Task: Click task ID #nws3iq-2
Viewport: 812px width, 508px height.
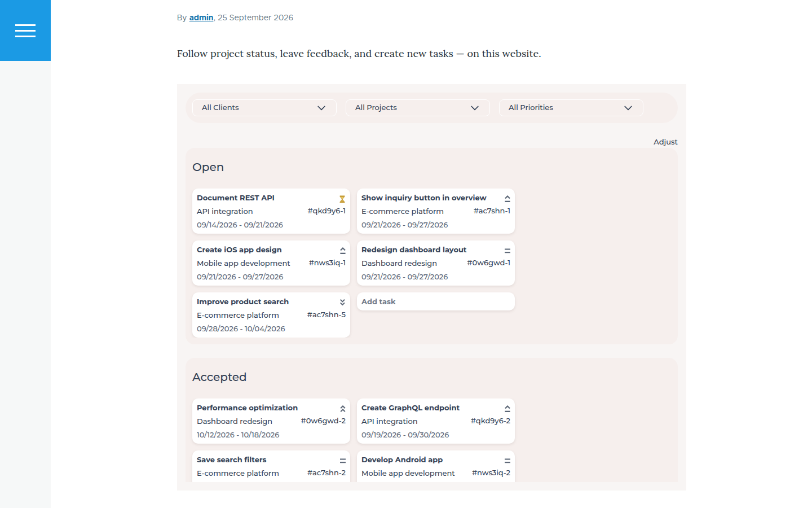Action: (x=491, y=472)
